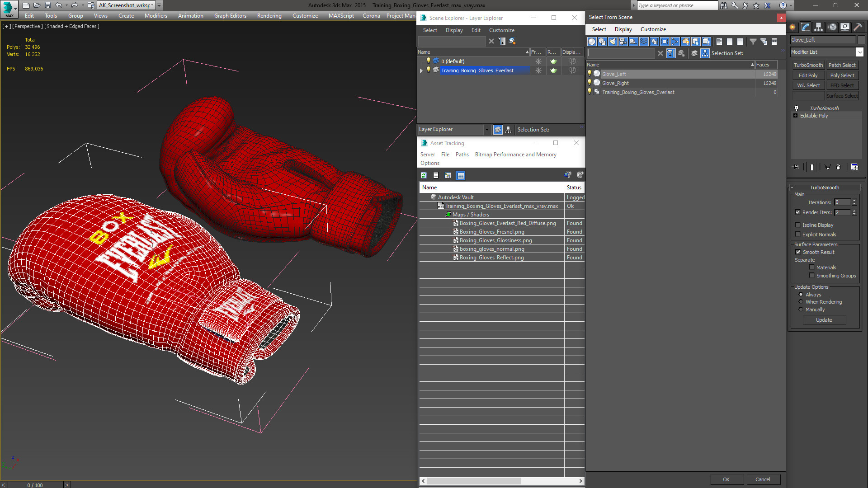Toggle Display Lights filter in Select From Scene
868x488 pixels.
tap(613, 42)
